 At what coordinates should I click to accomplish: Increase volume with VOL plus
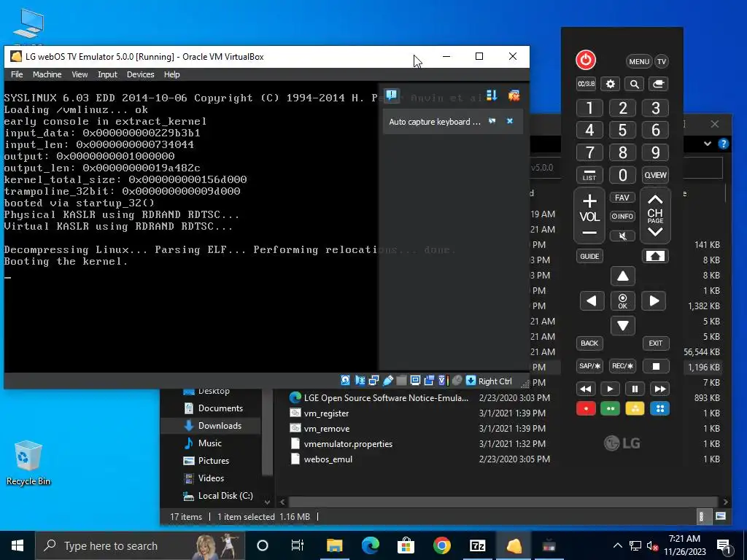click(x=589, y=201)
